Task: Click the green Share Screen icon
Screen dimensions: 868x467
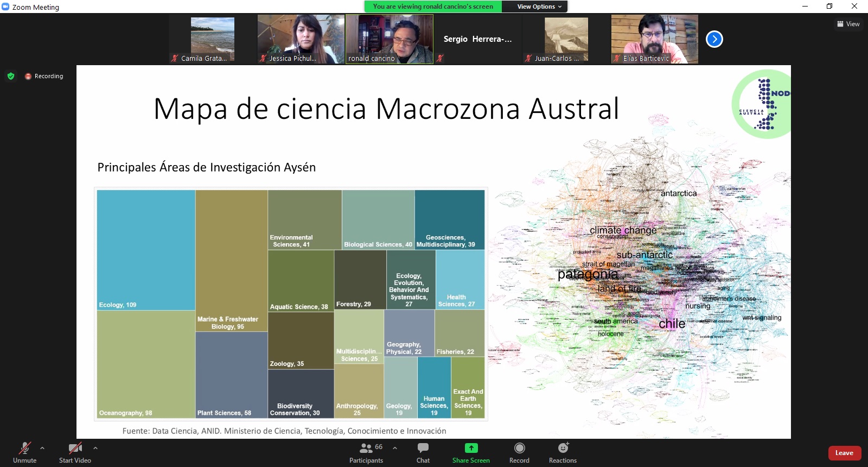Action: pyautogui.click(x=471, y=449)
